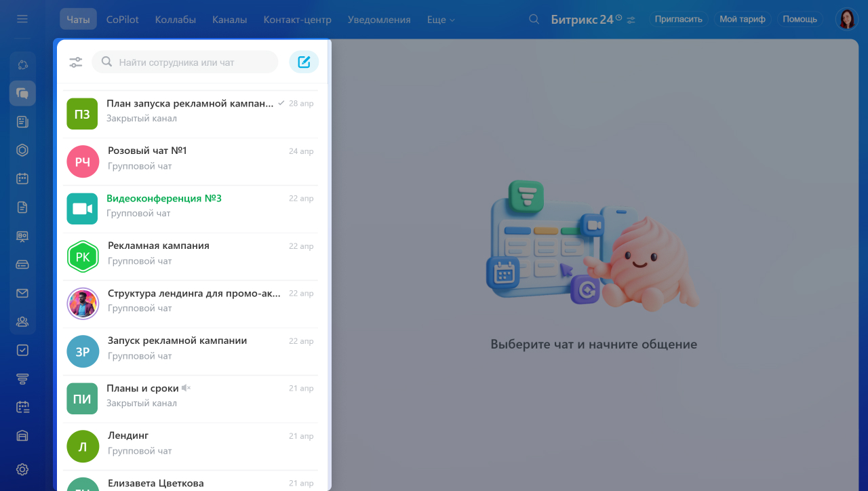Open the CRM funnel icon in the left sidebar
This screenshot has height=491, width=868.
(x=22, y=378)
